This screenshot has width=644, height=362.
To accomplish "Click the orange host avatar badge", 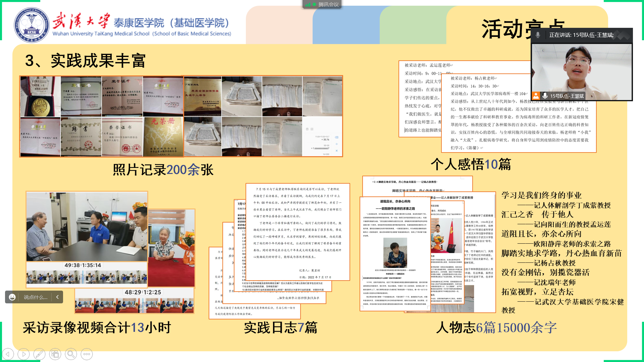I will coord(536,96).
